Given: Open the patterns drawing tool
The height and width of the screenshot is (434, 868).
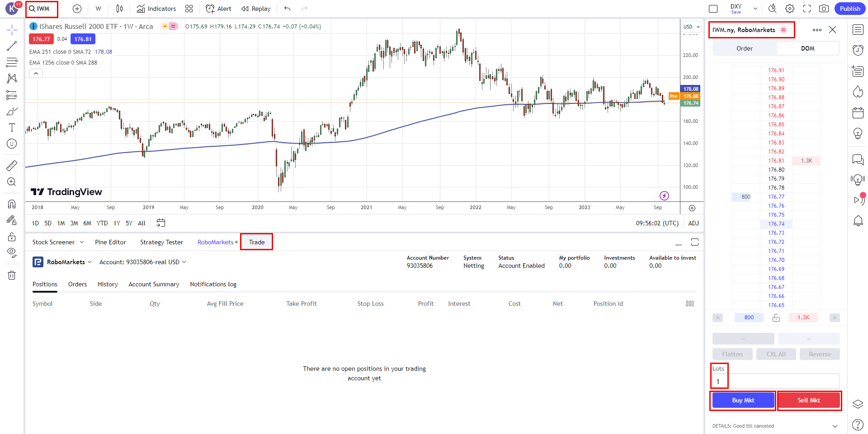Looking at the screenshot, I should coord(12,79).
